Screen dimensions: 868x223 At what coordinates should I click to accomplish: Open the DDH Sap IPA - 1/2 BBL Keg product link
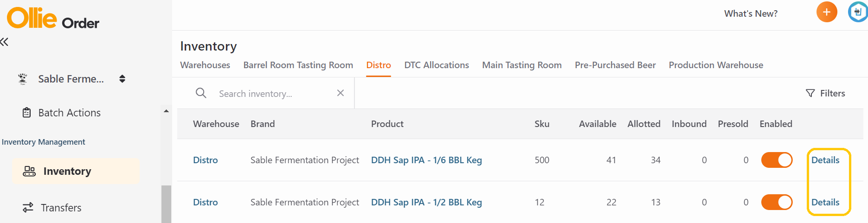tap(426, 202)
